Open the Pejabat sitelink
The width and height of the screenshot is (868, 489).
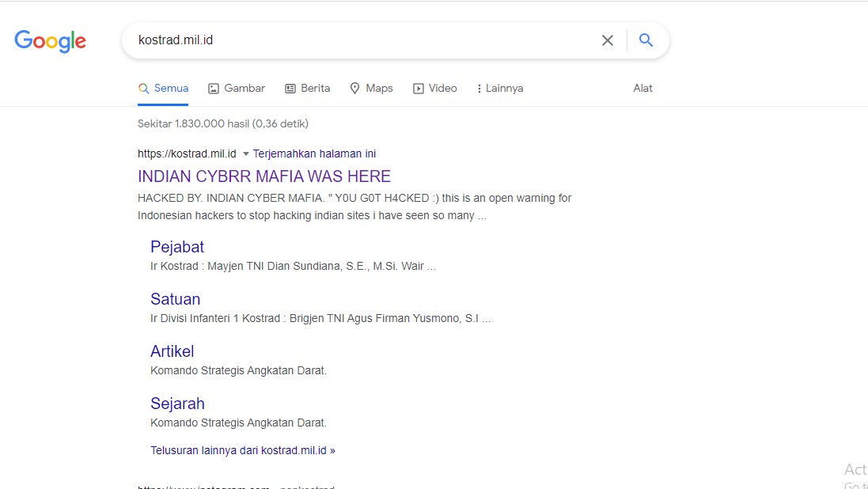(x=177, y=247)
